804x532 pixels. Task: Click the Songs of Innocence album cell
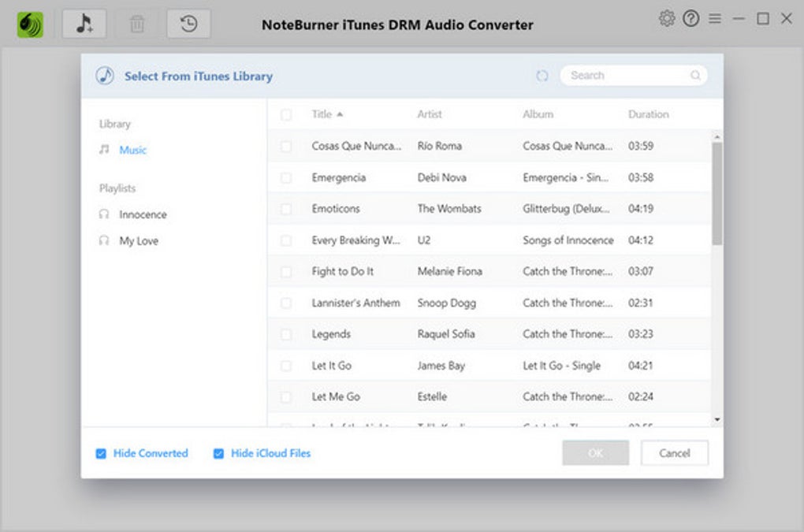[x=568, y=240]
